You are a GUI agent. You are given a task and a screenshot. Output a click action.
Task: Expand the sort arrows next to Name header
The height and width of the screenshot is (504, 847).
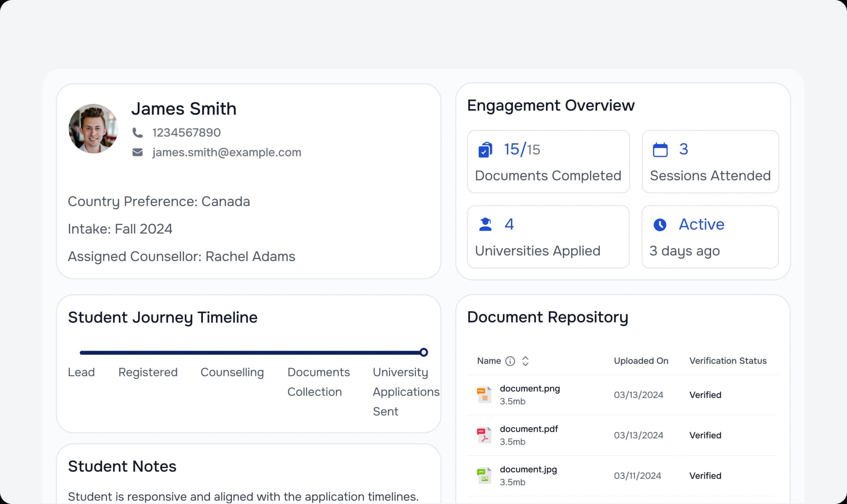tap(525, 361)
